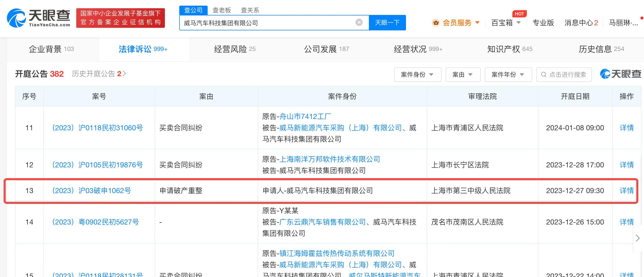The image size is (644, 277).
Task: Open the 经营状况 tab
Action: click(418, 49)
